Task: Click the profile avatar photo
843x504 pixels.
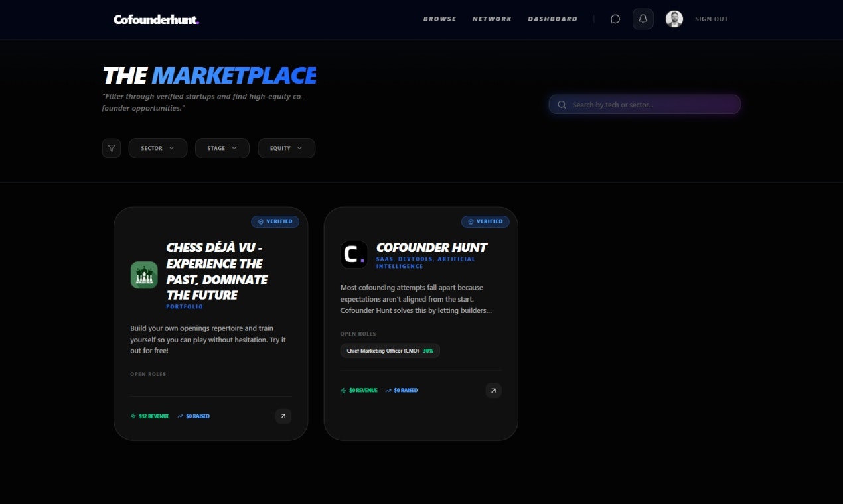Action: click(674, 19)
